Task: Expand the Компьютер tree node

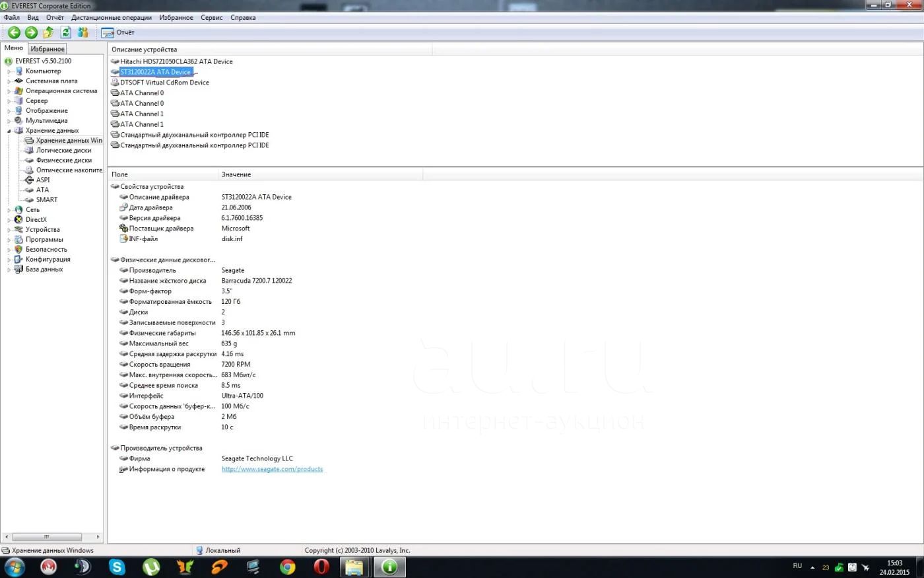Action: [x=9, y=71]
